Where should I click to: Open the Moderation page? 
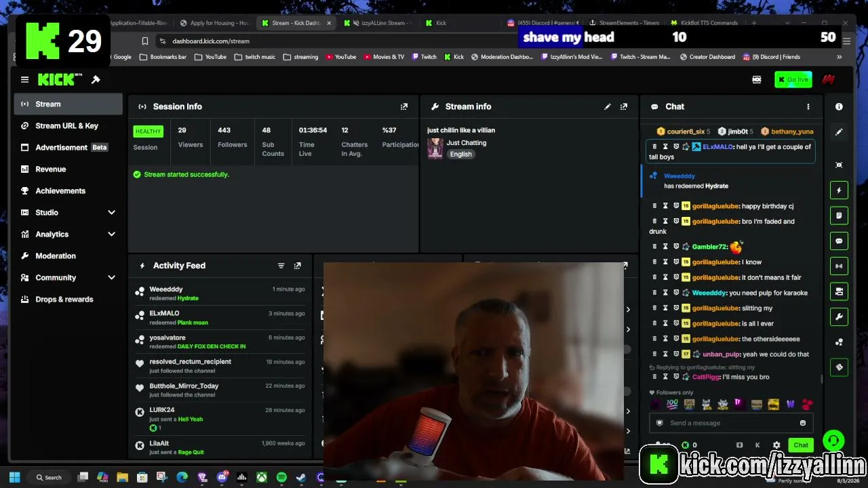coord(68,256)
